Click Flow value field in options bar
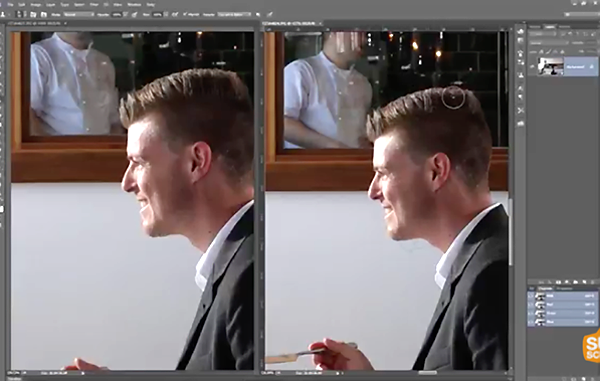The height and width of the screenshot is (381, 600). [x=157, y=14]
